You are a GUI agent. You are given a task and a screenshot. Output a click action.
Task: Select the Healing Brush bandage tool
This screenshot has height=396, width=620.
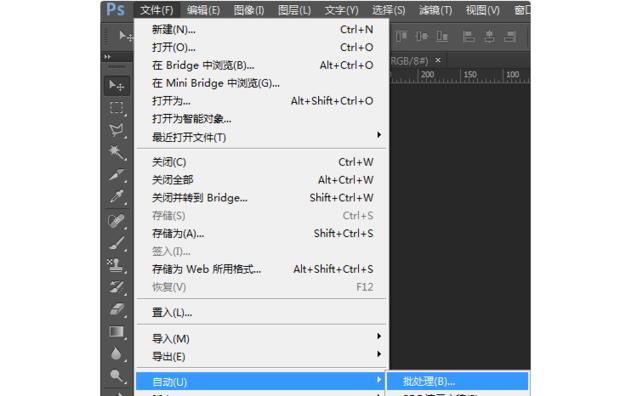tap(117, 220)
